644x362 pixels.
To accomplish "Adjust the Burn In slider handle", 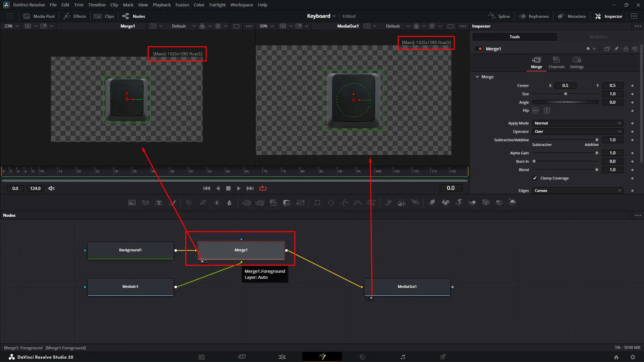I will coord(534,161).
